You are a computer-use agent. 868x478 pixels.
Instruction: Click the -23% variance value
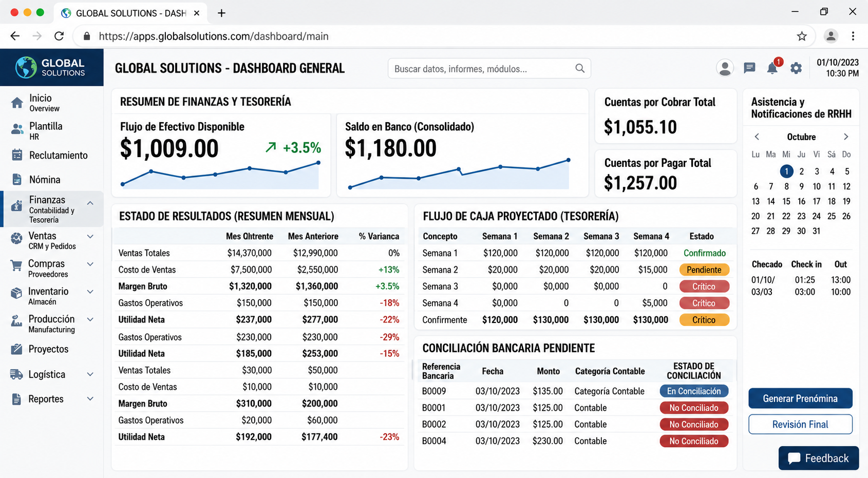click(389, 437)
